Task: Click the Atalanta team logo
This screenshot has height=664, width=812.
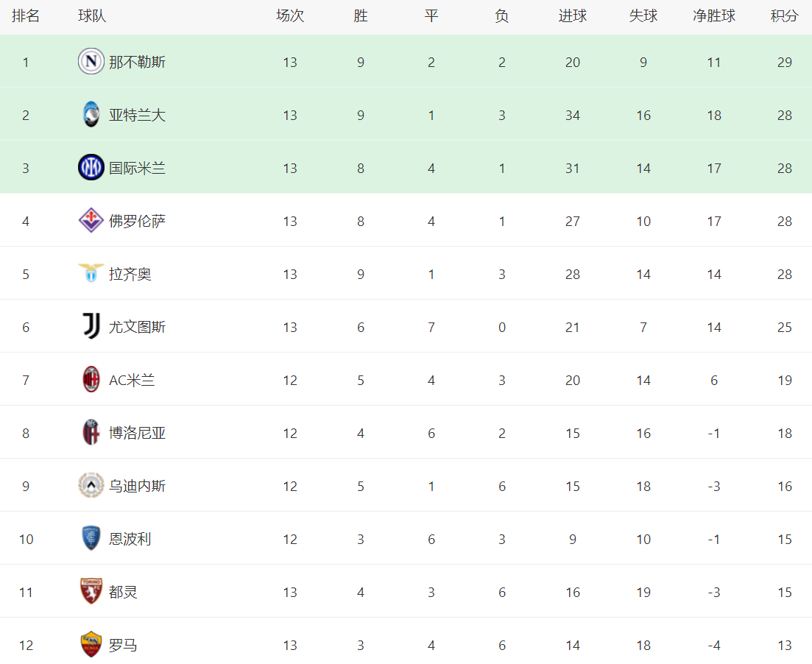Action: coord(91,115)
